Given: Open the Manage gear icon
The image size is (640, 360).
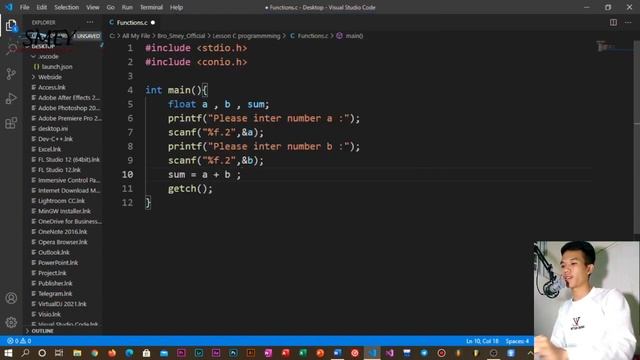Looking at the screenshot, I should (x=11, y=322).
